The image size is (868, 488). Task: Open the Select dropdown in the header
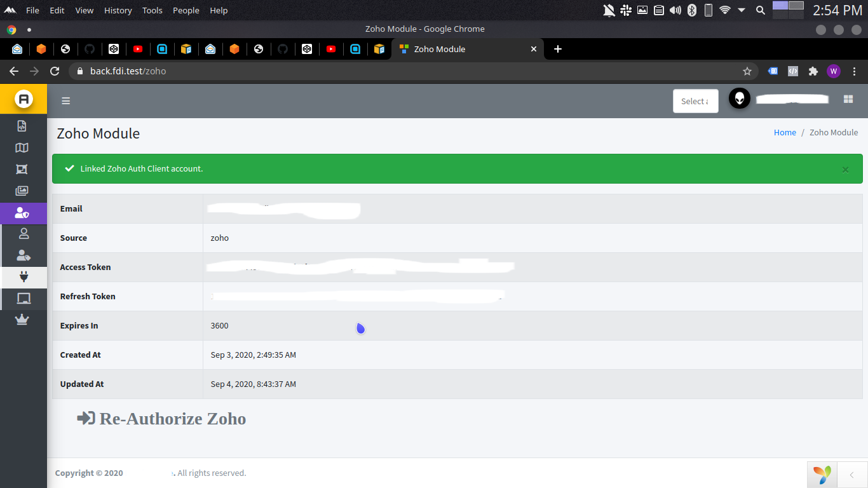click(695, 101)
